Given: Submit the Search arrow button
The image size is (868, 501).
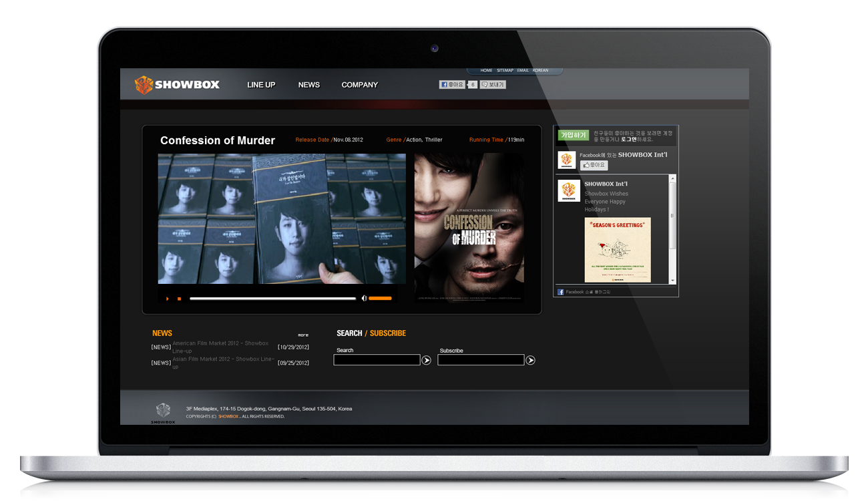Looking at the screenshot, I should pos(426,360).
